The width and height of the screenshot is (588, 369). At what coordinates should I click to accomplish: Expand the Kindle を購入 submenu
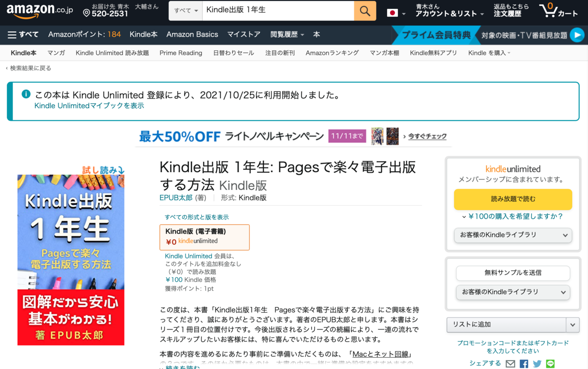click(x=489, y=53)
